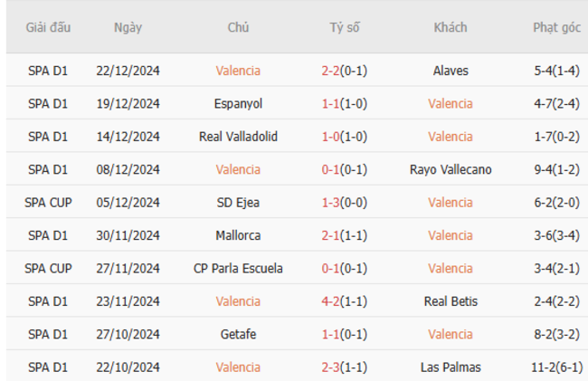Click the Real Betis team name
This screenshot has height=381, width=588.
450,301
